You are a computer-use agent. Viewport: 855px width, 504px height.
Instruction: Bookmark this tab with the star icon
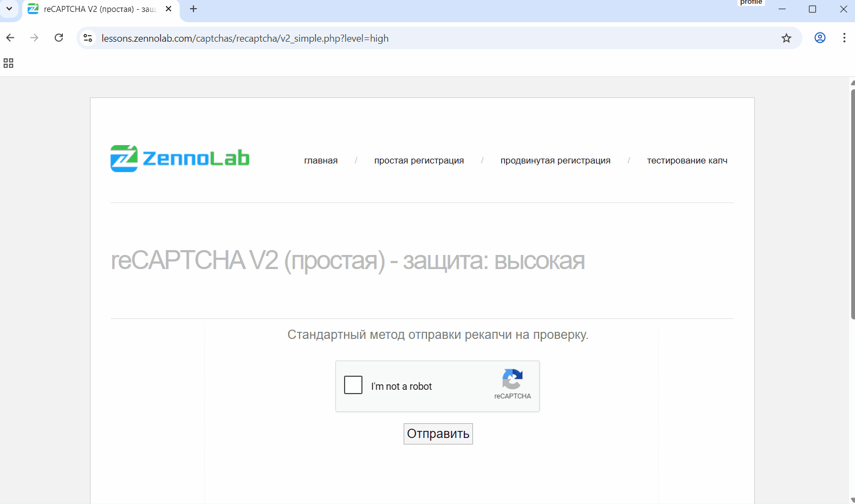click(x=786, y=38)
